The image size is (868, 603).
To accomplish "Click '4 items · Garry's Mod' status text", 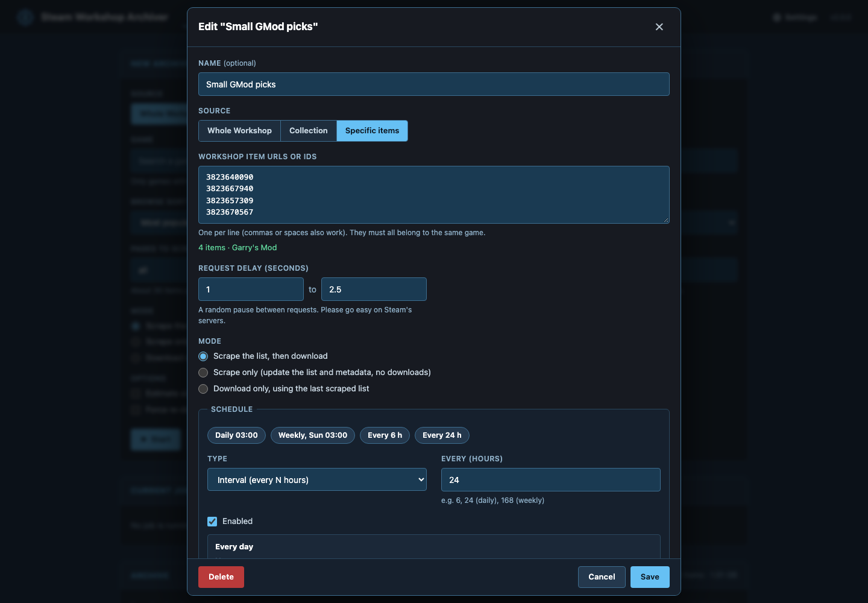I will (x=237, y=248).
